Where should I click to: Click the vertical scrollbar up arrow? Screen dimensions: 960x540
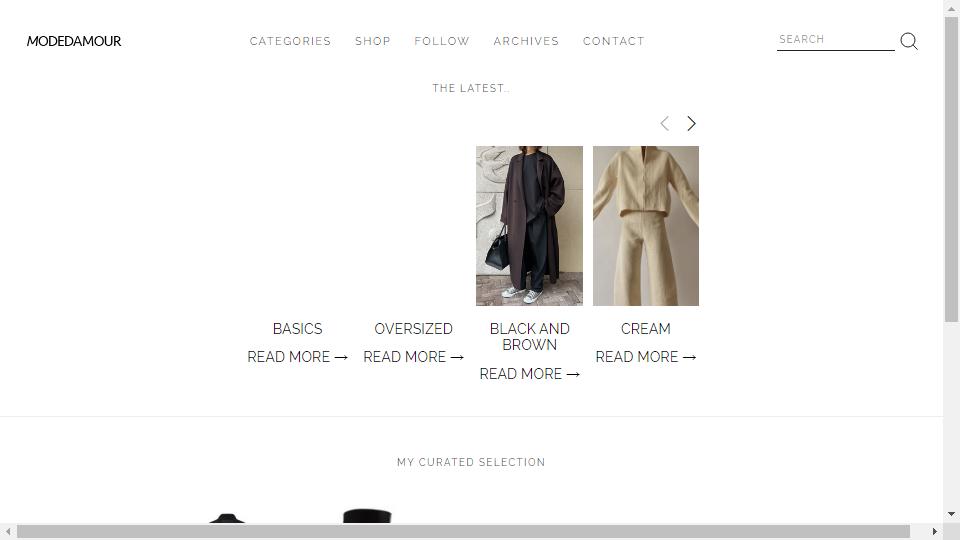click(951, 8)
